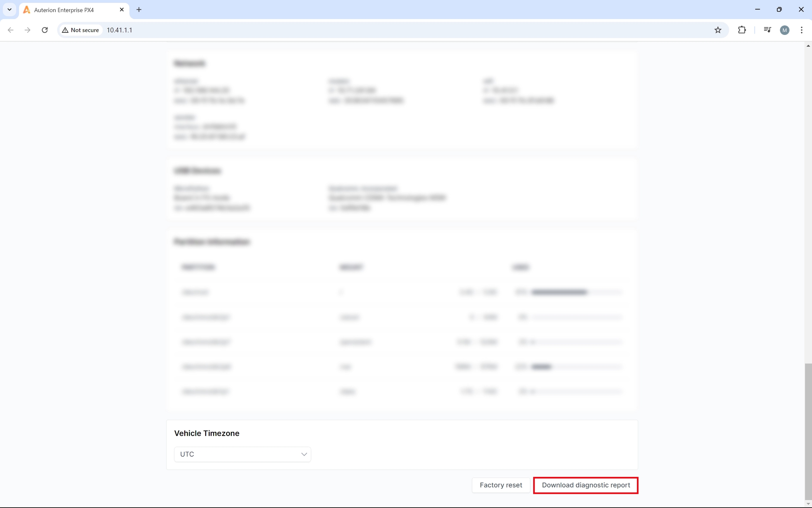Click the scrollbar up arrow
Image resolution: width=812 pixels, height=508 pixels.
[x=808, y=46]
